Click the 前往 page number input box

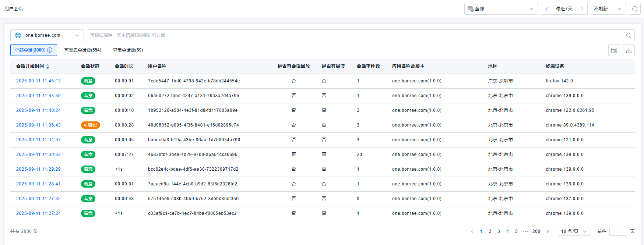(x=618, y=231)
